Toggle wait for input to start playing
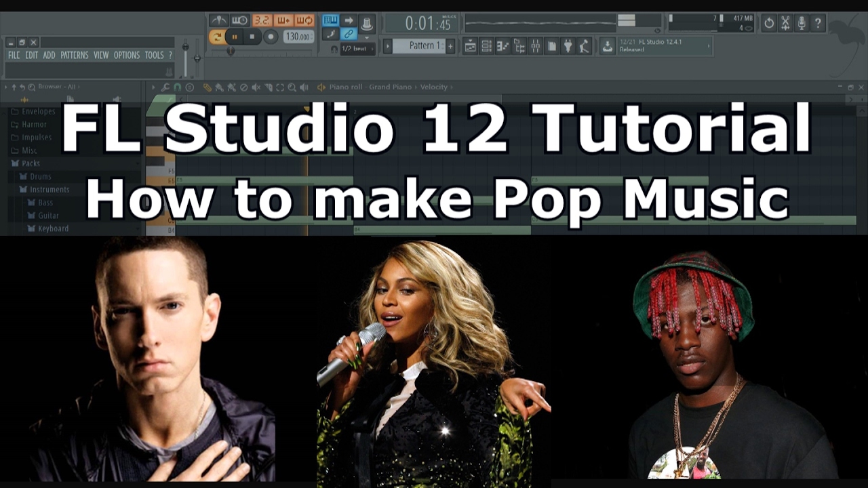The image size is (868, 488). pos(239,20)
